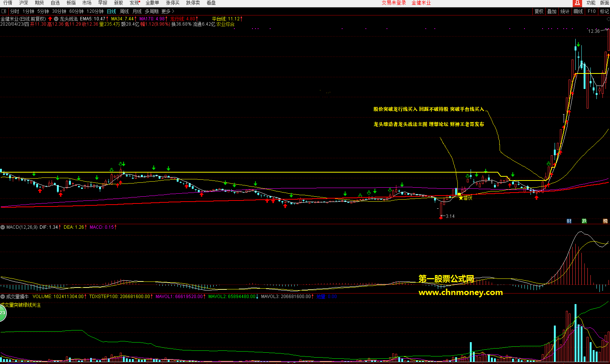Click MA170: 4.98 value
Viewport: 610px width, 364px height.
pyautogui.click(x=152, y=18)
